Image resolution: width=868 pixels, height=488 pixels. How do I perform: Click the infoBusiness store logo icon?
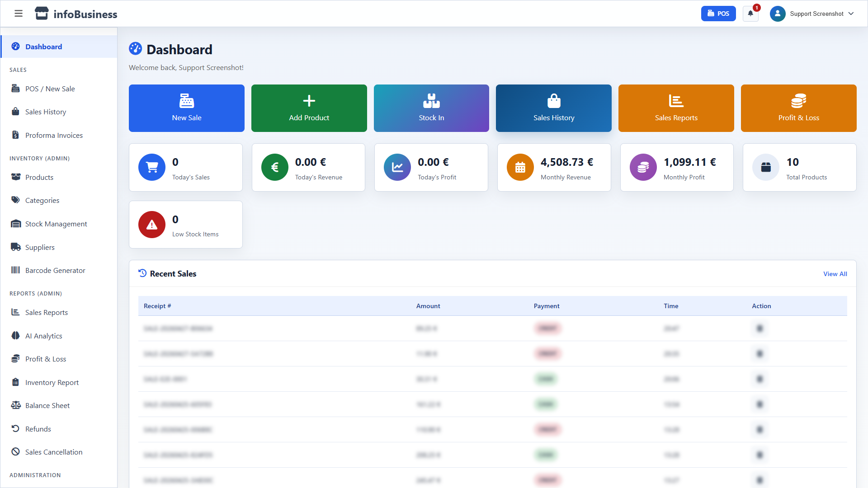click(42, 14)
